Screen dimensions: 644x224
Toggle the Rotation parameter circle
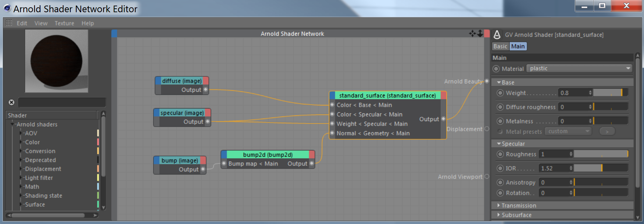tap(500, 193)
